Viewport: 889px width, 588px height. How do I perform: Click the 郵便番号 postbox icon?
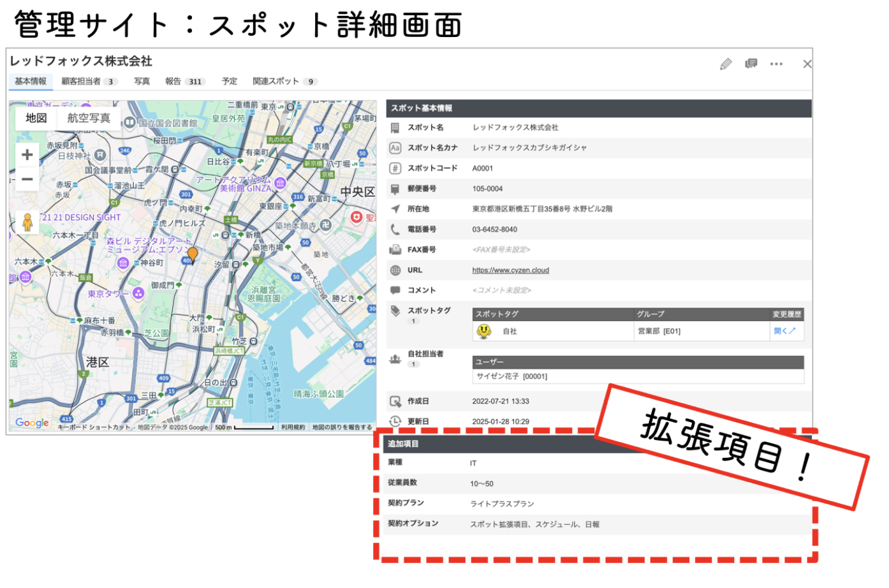(x=395, y=189)
